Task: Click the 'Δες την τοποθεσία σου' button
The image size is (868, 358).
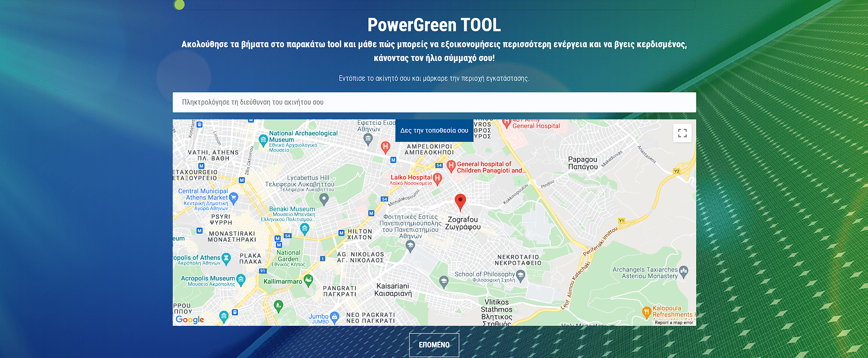Action: point(434,131)
